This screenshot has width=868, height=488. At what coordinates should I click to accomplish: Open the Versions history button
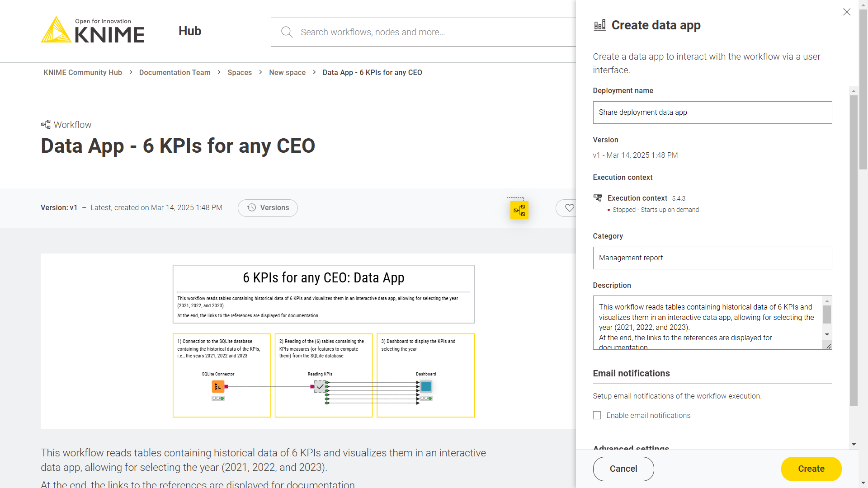pyautogui.click(x=268, y=208)
